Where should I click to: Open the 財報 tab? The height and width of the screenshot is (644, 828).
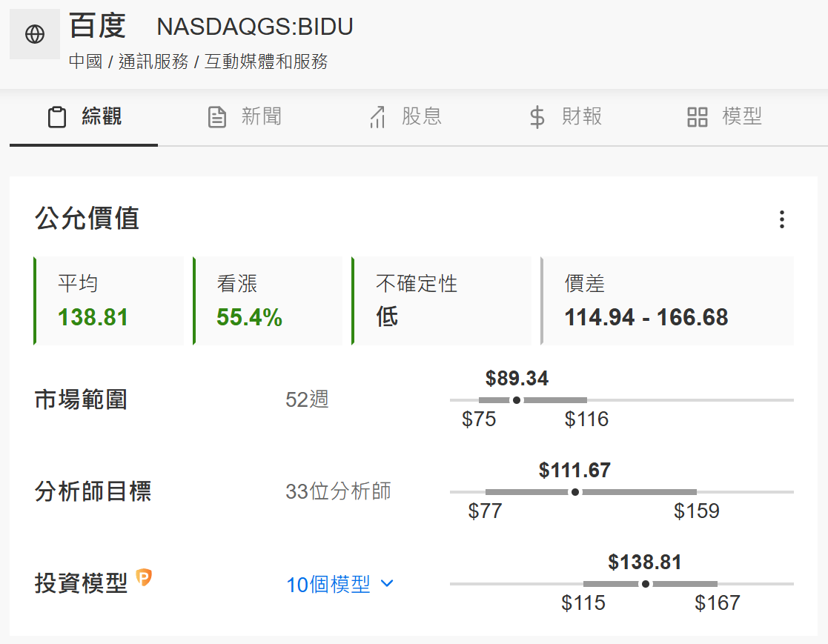[566, 117]
